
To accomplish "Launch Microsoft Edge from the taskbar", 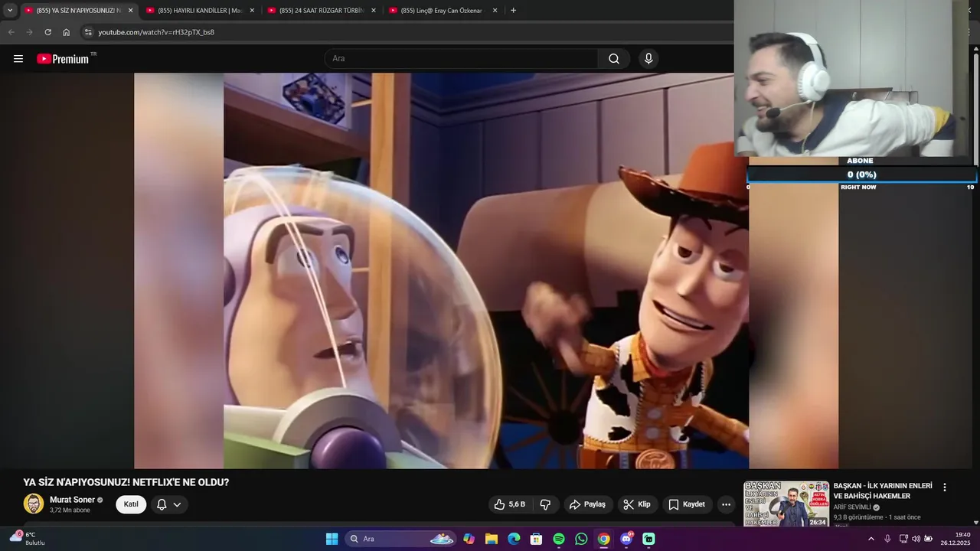I will click(514, 539).
